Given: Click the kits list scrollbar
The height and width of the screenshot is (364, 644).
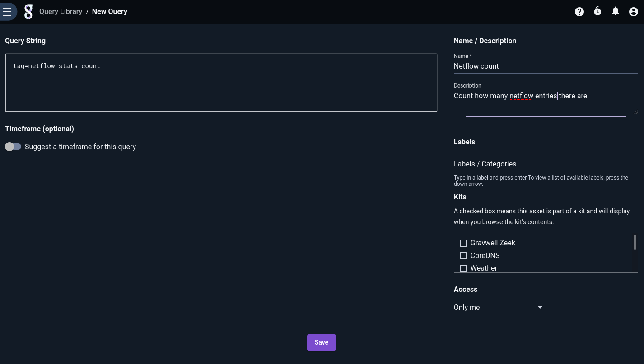Looking at the screenshot, I should [635, 242].
